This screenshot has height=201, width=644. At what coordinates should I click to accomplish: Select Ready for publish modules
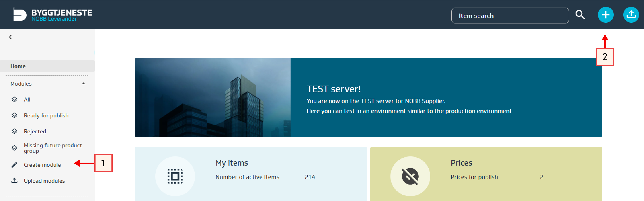(x=46, y=115)
